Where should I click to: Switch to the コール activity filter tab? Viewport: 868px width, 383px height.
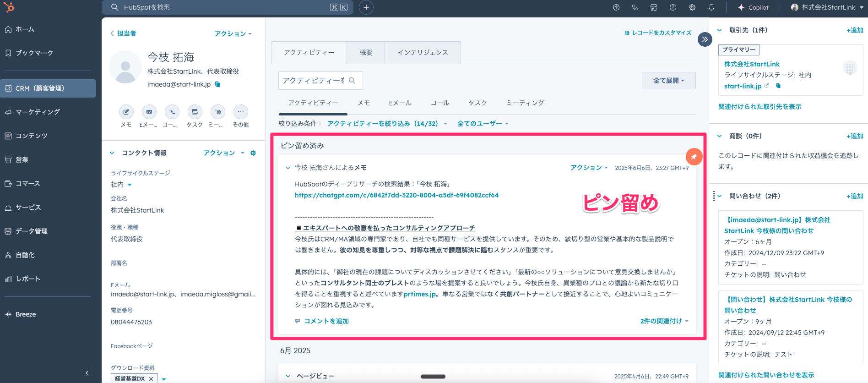440,103
